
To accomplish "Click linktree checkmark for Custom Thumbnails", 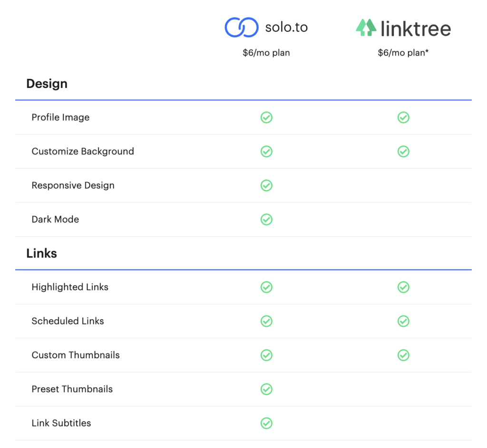I will pos(403,355).
